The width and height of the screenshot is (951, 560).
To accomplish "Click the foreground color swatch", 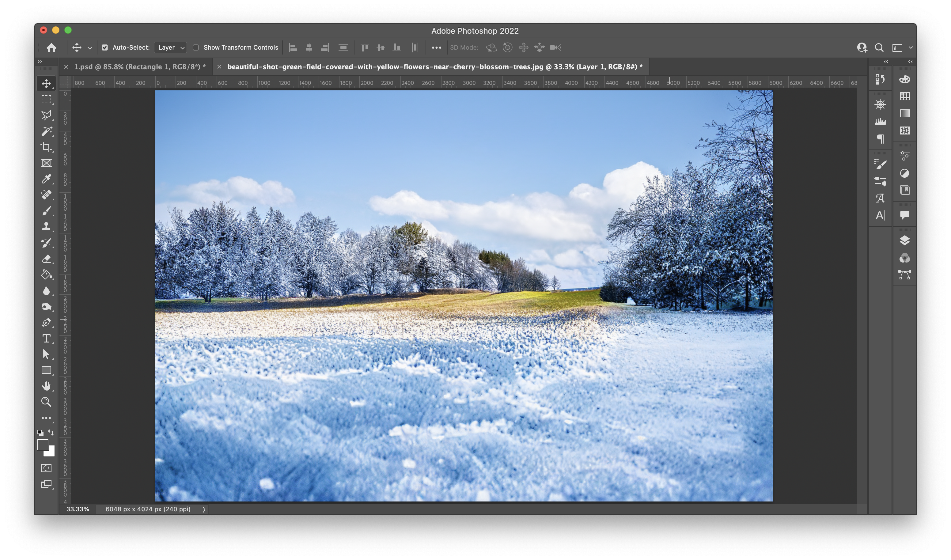I will [43, 445].
